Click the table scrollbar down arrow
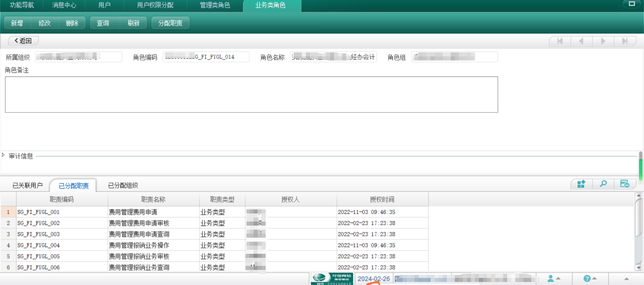 point(639,268)
